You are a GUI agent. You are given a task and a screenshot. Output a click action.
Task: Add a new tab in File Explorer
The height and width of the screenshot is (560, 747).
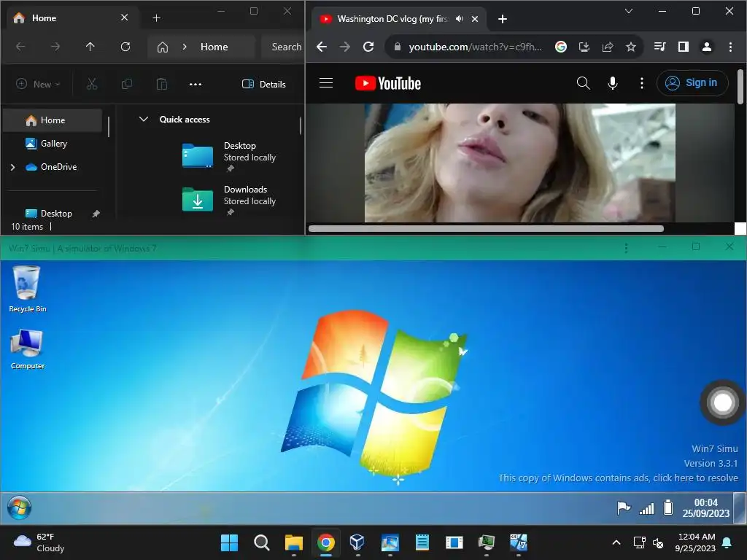pyautogui.click(x=156, y=18)
